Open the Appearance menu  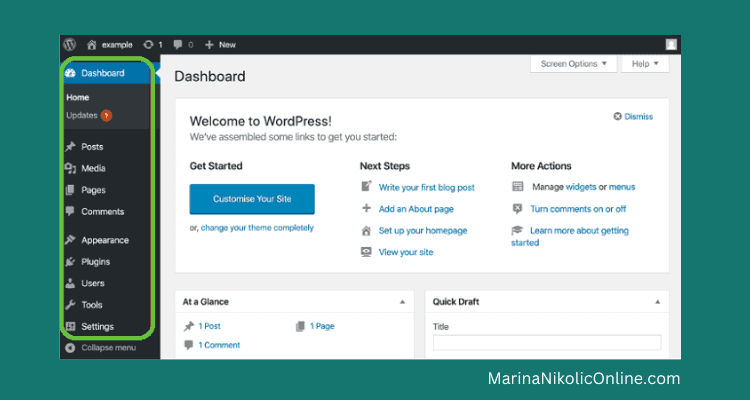(x=106, y=240)
